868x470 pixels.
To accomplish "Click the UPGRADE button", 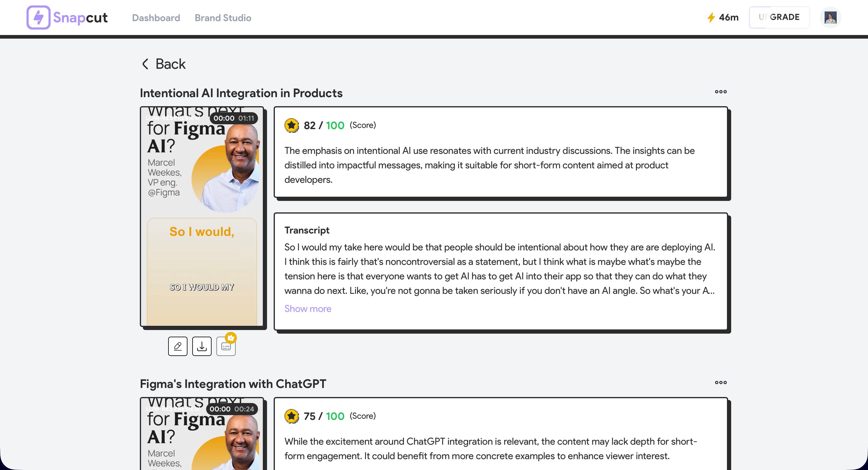I will point(779,17).
